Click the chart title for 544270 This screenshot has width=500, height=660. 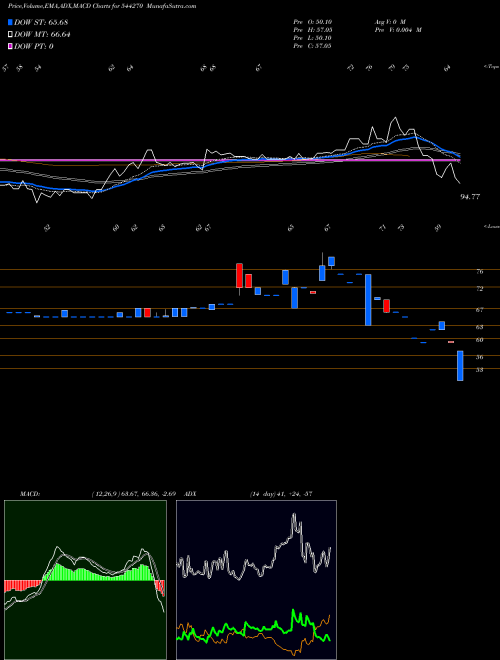click(x=102, y=6)
